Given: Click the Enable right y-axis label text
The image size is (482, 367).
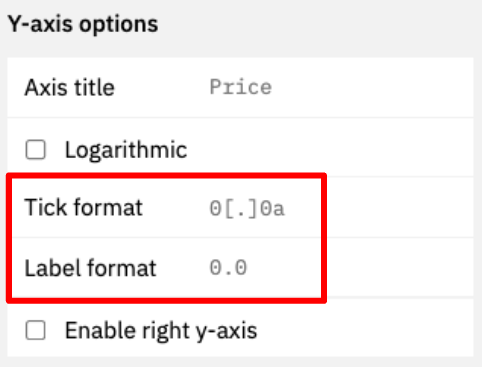Looking at the screenshot, I should coord(161,331).
